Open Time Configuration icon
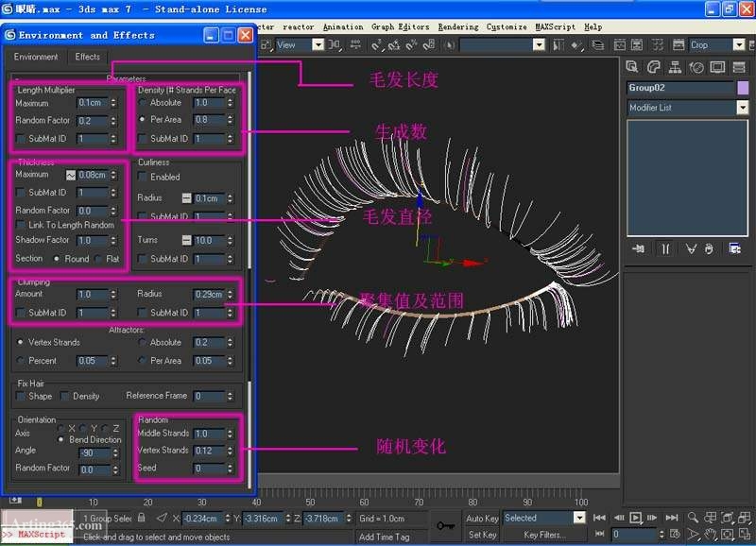The image size is (756, 546). pyautogui.click(x=675, y=534)
